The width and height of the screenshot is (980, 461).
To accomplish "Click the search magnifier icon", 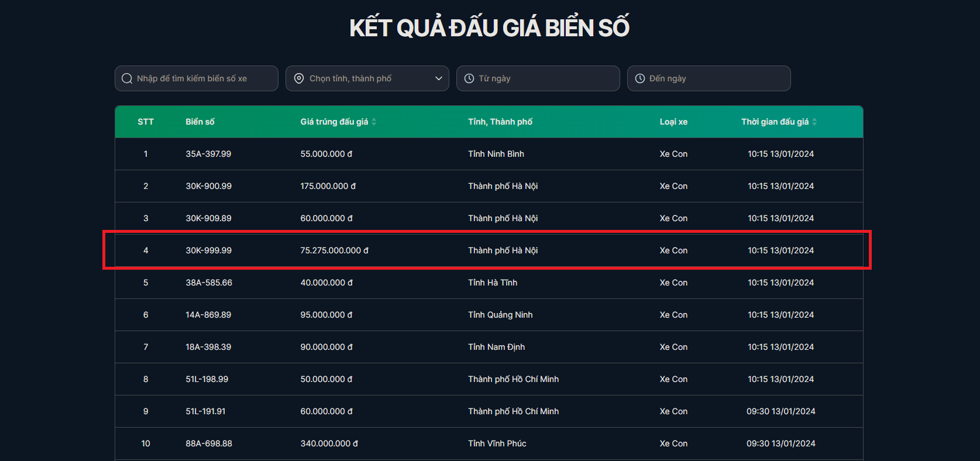I will pos(127,78).
